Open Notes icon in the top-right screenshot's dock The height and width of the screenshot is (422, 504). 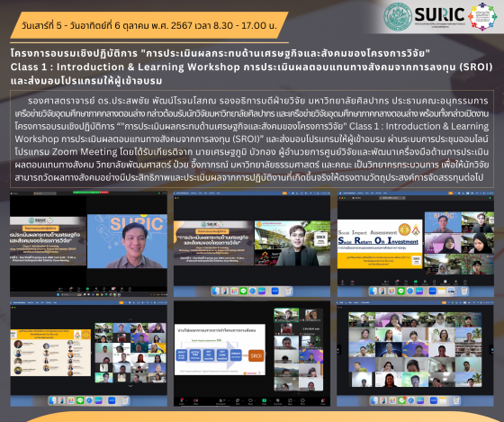coord(442,292)
